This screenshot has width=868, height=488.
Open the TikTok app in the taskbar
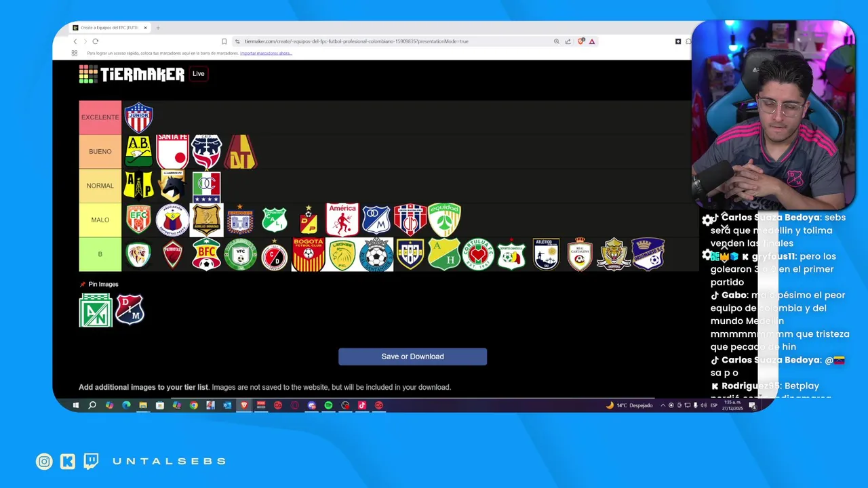click(362, 405)
